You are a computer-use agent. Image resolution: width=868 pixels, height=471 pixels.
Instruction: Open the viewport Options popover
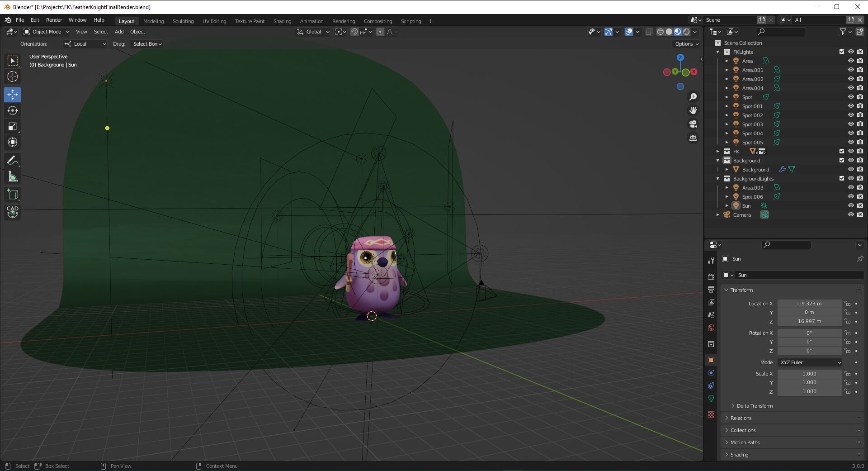[x=687, y=44]
